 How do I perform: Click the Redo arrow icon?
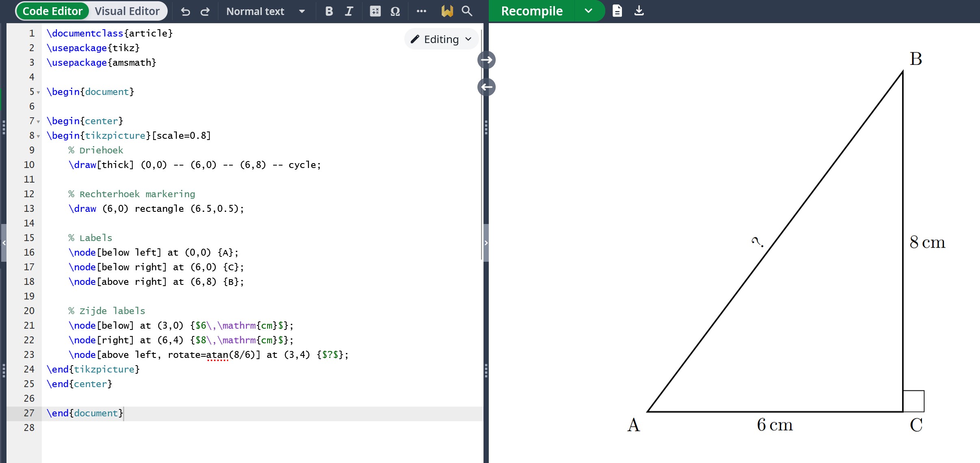tap(205, 11)
